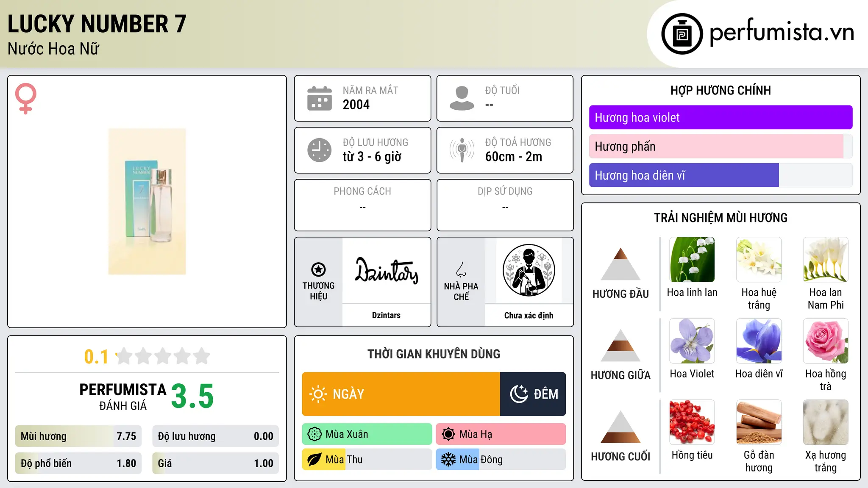Click the star badge icon above Thương hiệu
The height and width of the screenshot is (488, 868).
pos(318,269)
